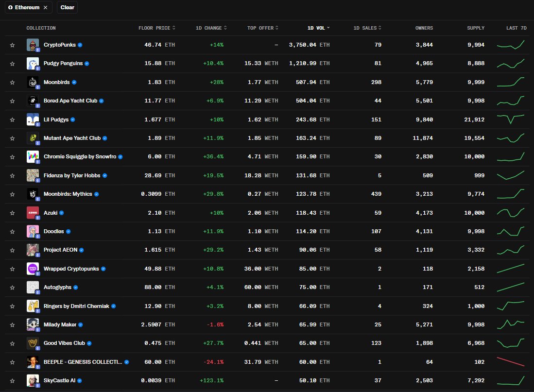This screenshot has width=534, height=392.
Task: Star the Moonbirds: Mythics row
Action: point(12,194)
